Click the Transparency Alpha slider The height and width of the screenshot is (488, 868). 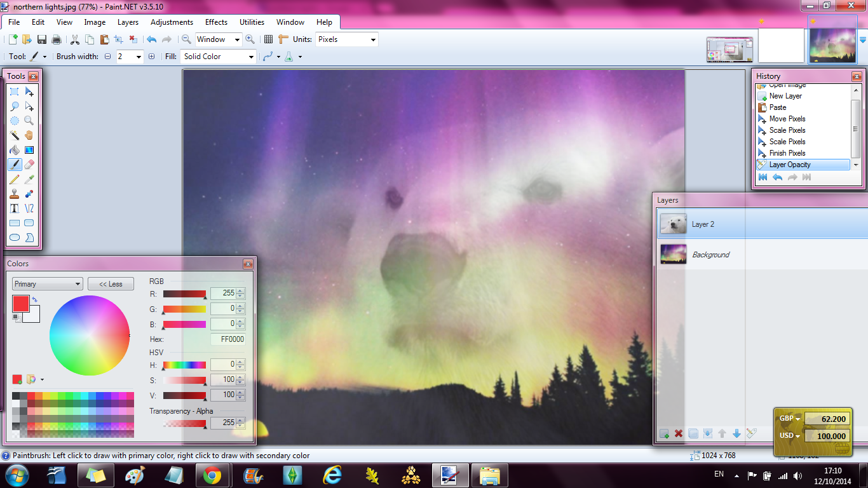[184, 424]
